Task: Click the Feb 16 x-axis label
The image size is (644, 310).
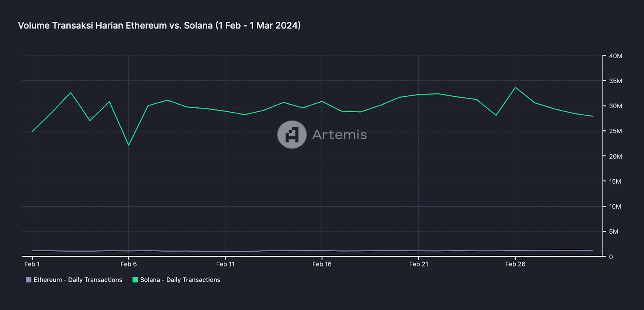Action: pos(322,264)
